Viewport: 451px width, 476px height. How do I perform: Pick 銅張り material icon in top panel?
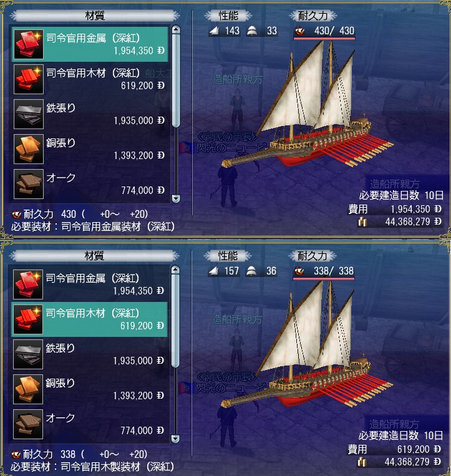click(29, 149)
